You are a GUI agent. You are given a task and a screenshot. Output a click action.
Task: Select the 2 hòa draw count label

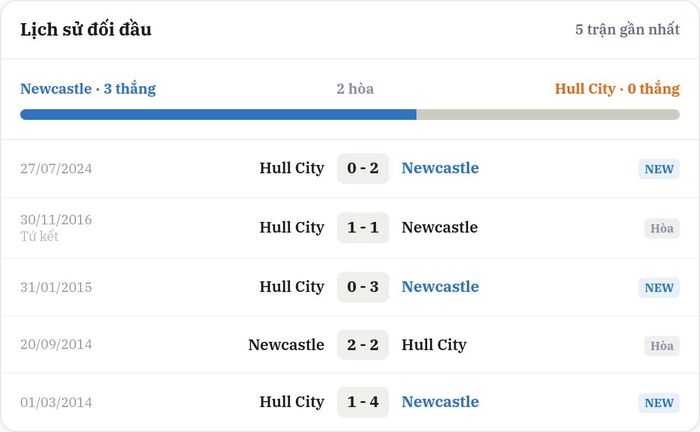pos(355,89)
